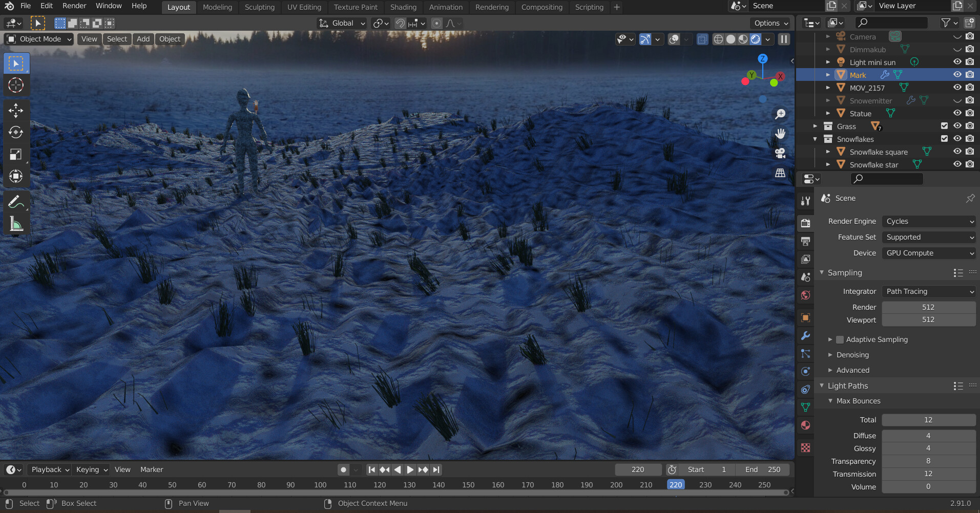Toggle eye for Light mini sun
This screenshot has height=513, width=980.
point(957,62)
